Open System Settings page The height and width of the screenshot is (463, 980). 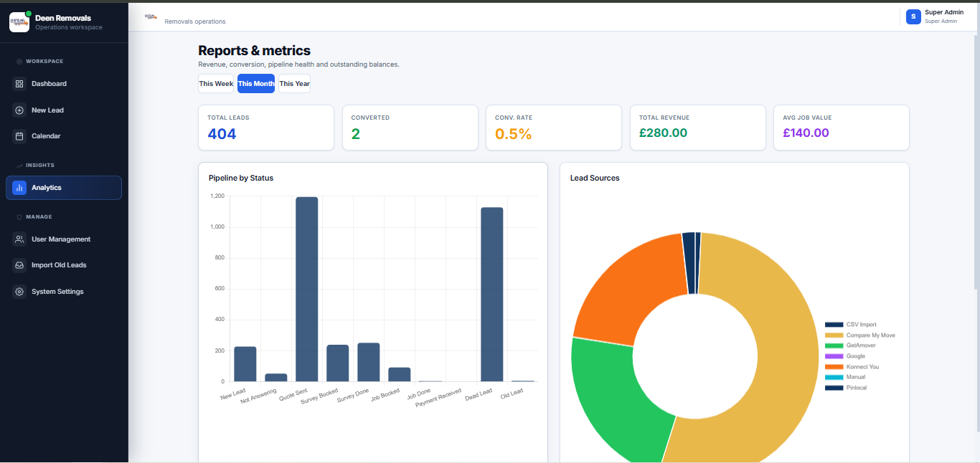pos(64,292)
